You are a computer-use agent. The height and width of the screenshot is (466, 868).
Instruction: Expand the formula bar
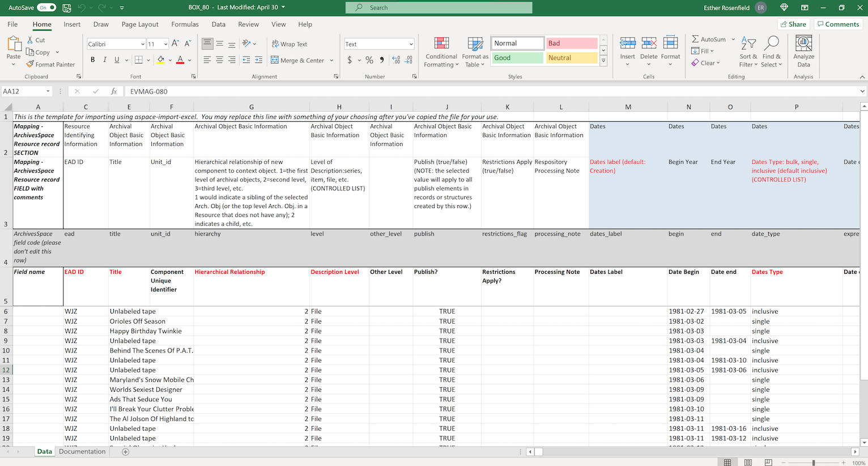(862, 91)
